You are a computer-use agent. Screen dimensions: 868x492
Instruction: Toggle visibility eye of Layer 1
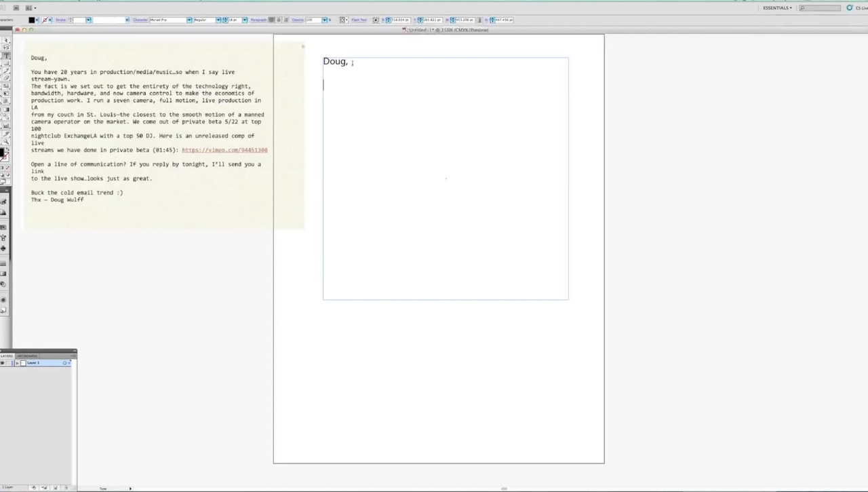[x=3, y=363]
